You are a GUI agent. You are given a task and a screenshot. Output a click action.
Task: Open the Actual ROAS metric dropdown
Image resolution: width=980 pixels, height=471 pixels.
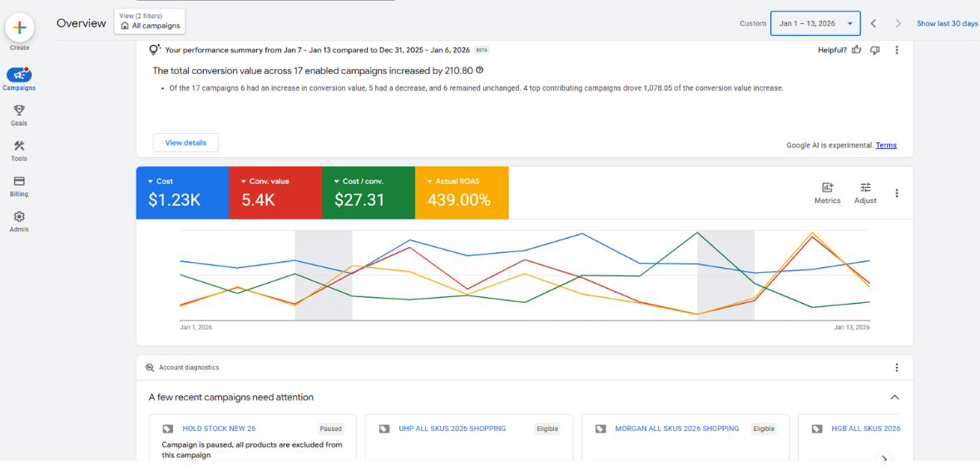(x=430, y=181)
